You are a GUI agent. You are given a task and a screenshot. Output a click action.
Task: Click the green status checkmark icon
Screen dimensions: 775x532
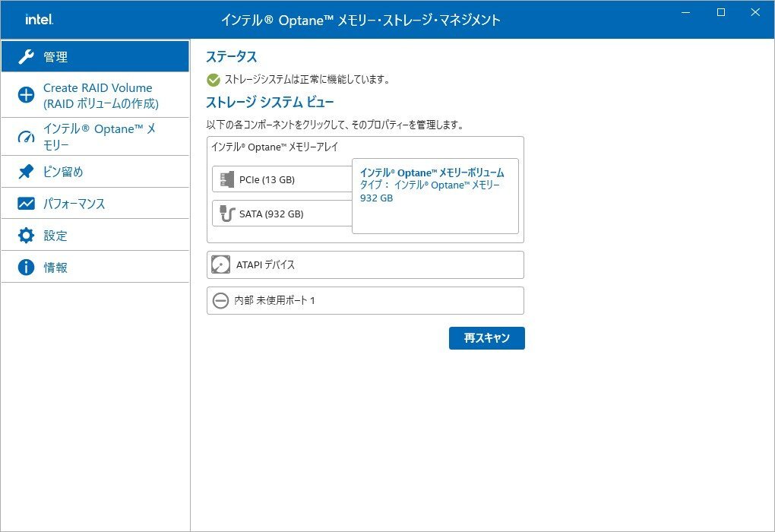tap(214, 79)
